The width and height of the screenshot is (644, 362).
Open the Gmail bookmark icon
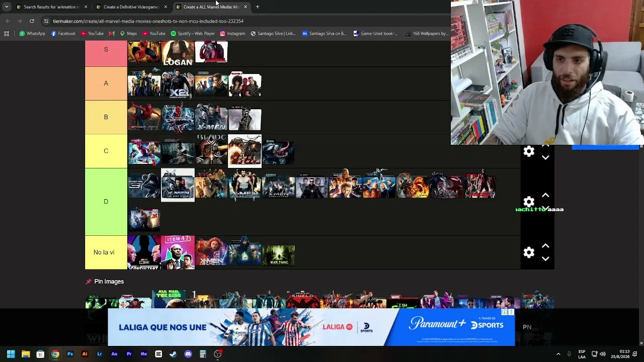(112, 34)
